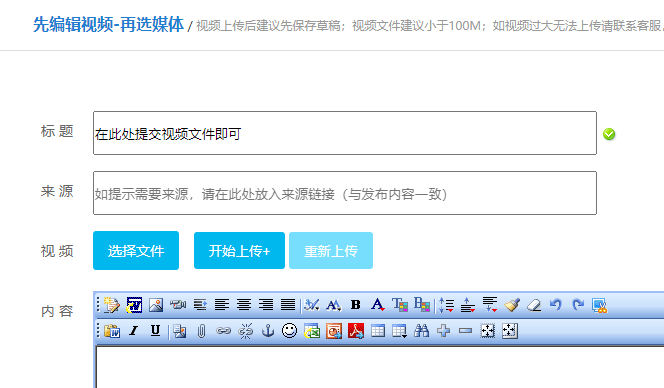The height and width of the screenshot is (388, 664).
Task: Toggle italic formatting
Action: (x=134, y=331)
